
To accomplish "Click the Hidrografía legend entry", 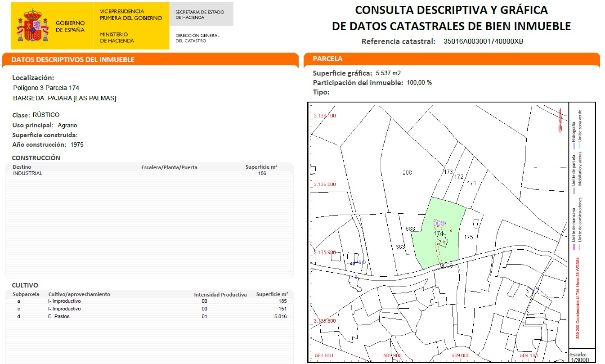I will (574, 134).
